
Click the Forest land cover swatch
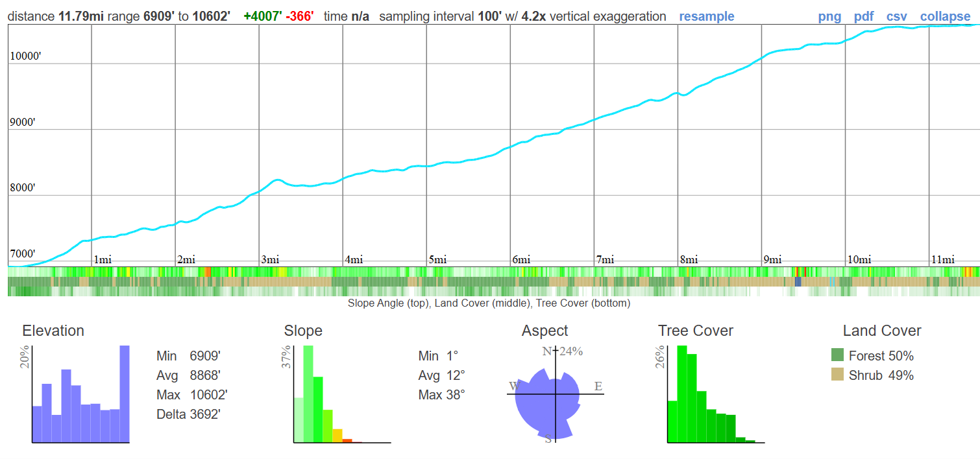[838, 355]
